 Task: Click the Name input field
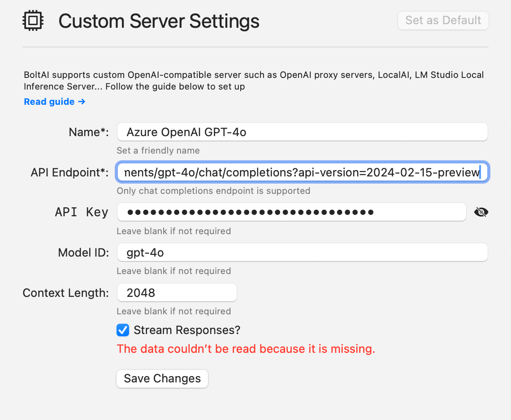302,132
